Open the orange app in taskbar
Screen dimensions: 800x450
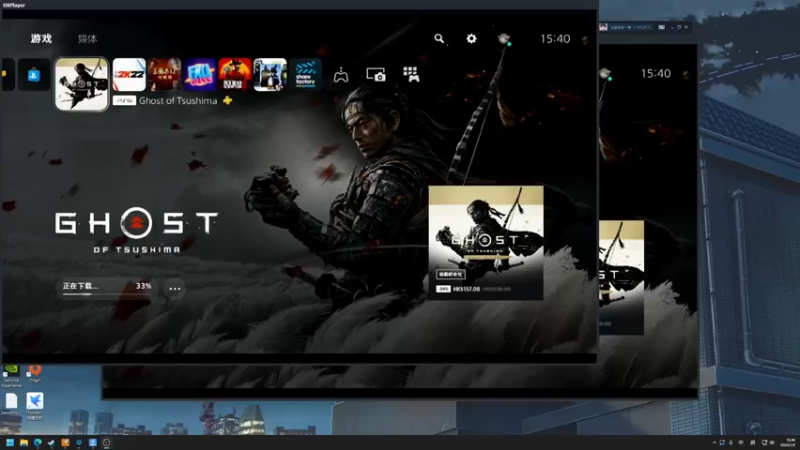click(x=65, y=443)
